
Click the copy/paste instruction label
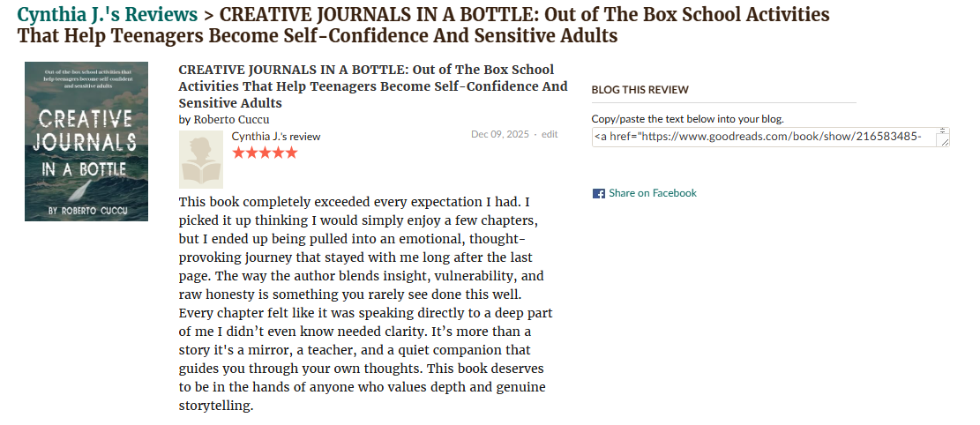coord(687,118)
